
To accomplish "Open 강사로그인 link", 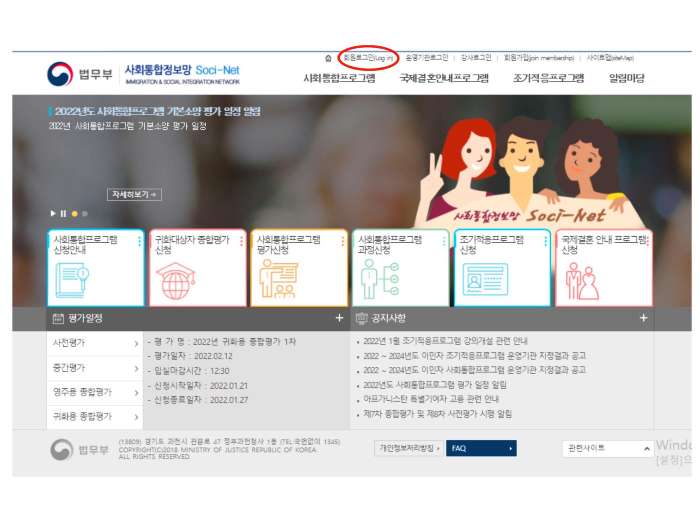I will click(476, 58).
